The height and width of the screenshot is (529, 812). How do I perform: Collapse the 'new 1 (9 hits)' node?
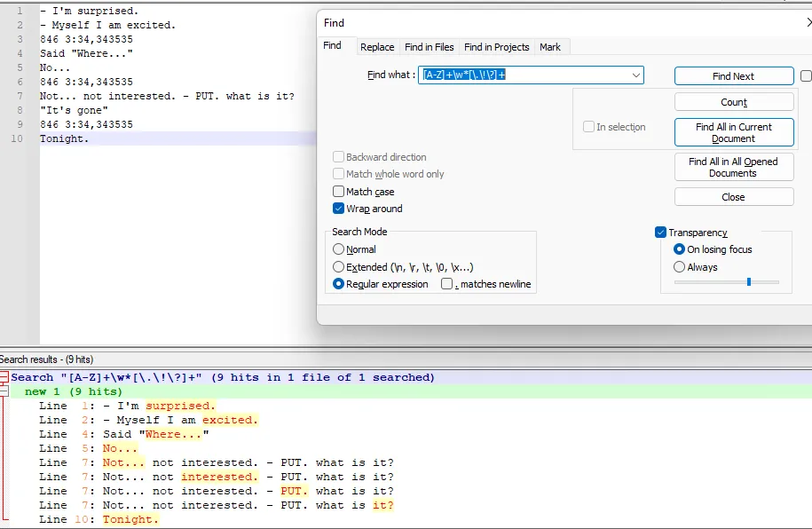[x=4, y=391]
